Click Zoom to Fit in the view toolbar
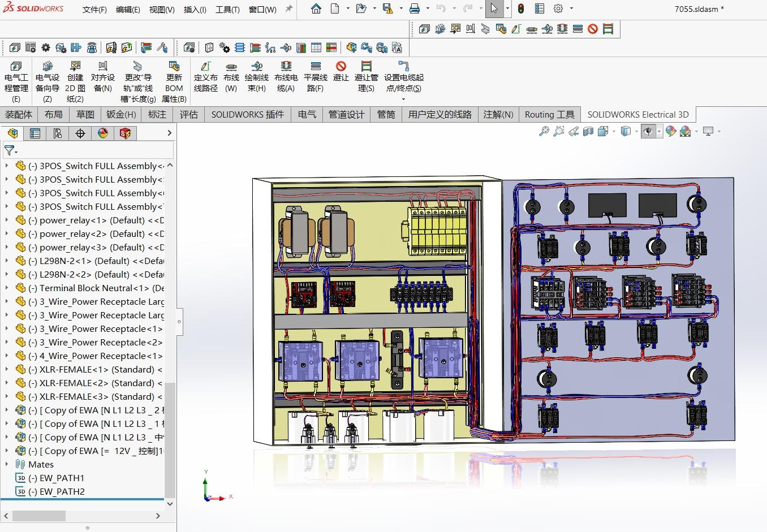767x532 pixels. [544, 131]
